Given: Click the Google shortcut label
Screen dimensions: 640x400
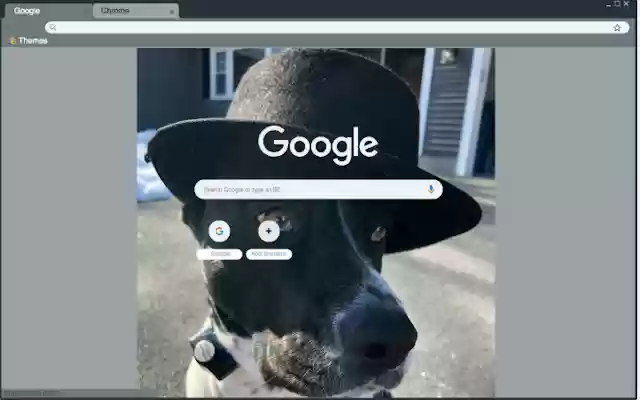Looking at the screenshot, I should 220,254.
